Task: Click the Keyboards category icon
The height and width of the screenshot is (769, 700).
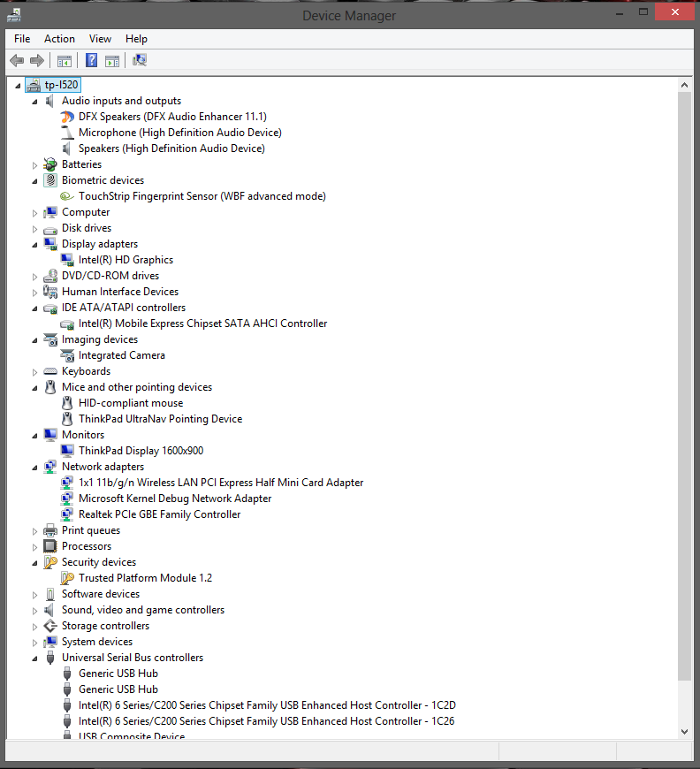Action: coord(50,371)
